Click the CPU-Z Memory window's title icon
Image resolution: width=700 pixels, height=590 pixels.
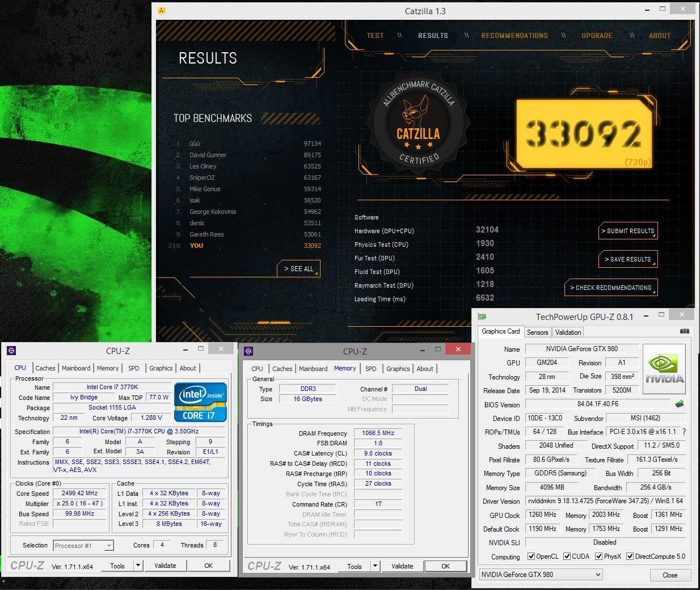(248, 351)
